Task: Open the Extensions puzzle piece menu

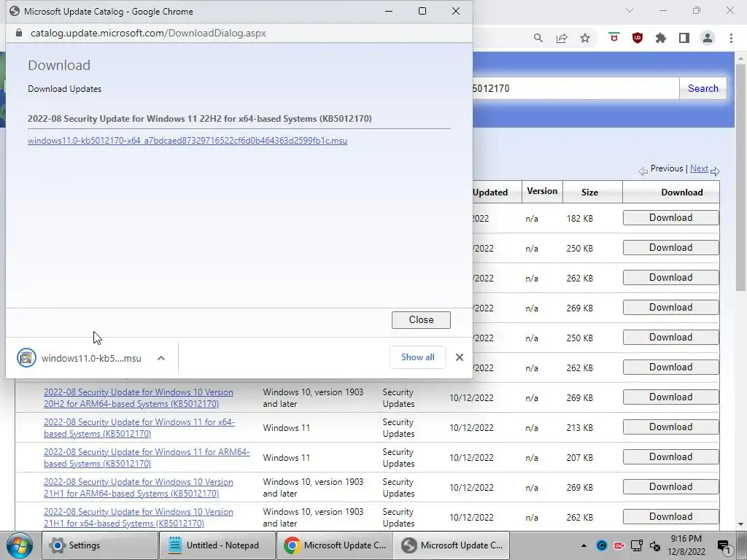Action: pyautogui.click(x=661, y=38)
